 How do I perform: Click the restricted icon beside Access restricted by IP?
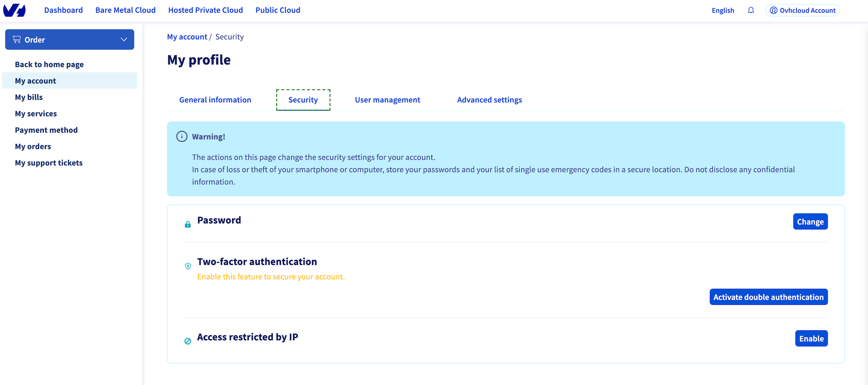188,341
